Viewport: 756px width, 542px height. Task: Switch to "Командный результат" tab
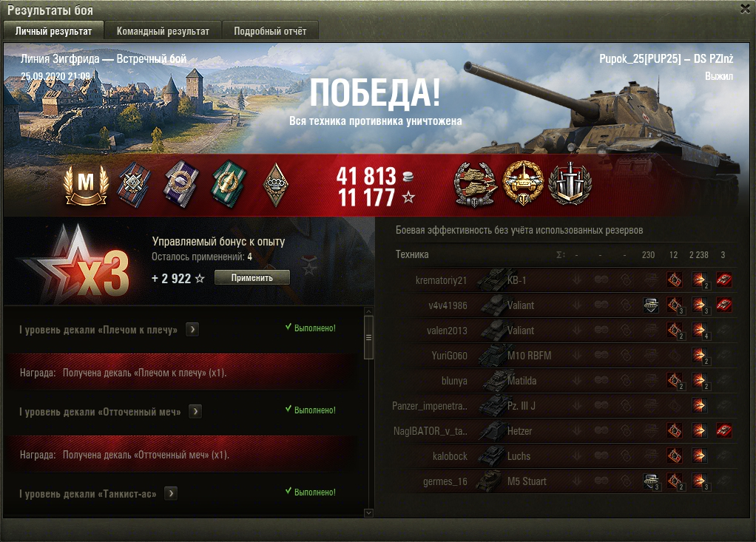pyautogui.click(x=163, y=31)
